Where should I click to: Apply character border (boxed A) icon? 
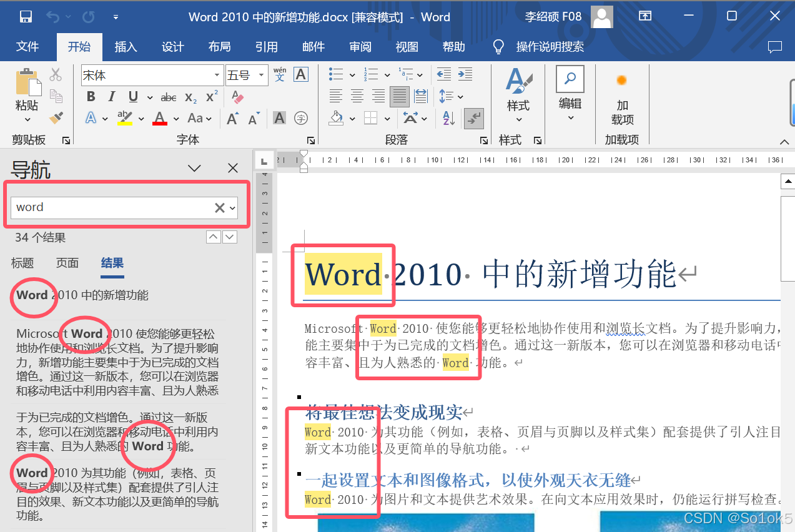point(301,75)
